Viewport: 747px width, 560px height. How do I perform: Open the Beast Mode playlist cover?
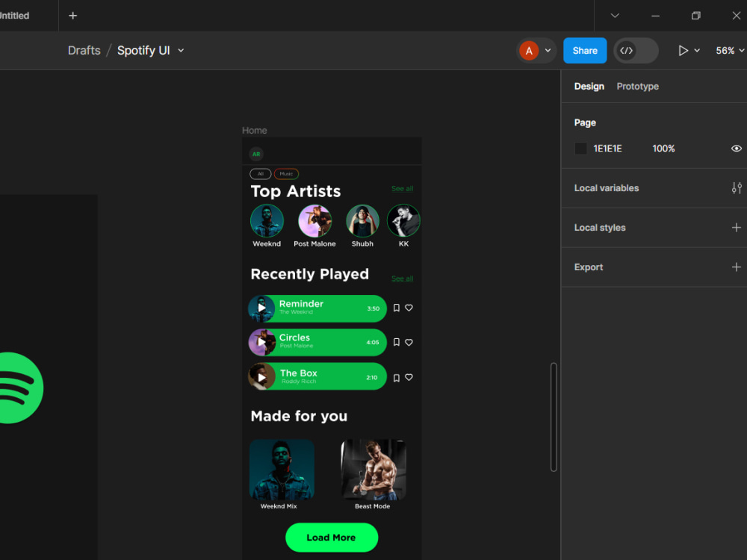(373, 470)
